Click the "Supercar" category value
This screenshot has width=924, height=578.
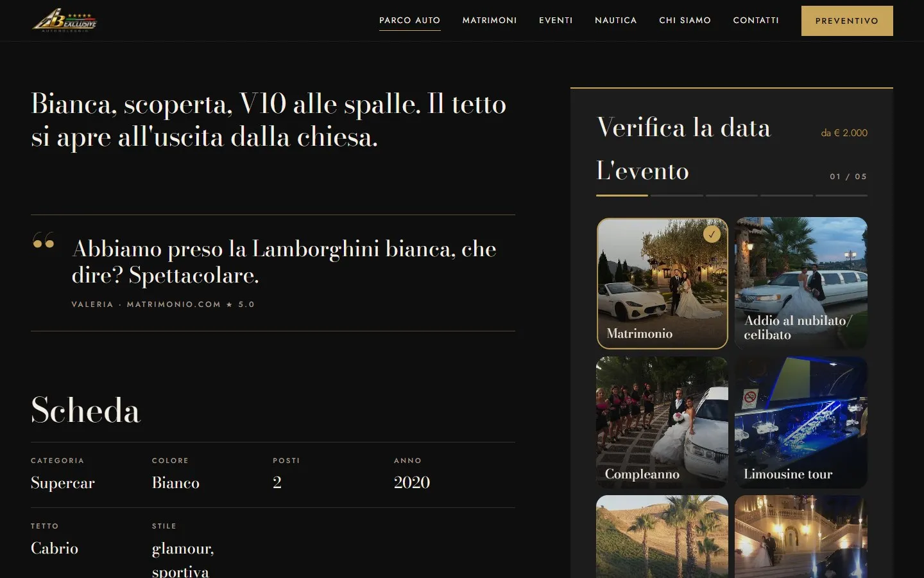(x=63, y=482)
